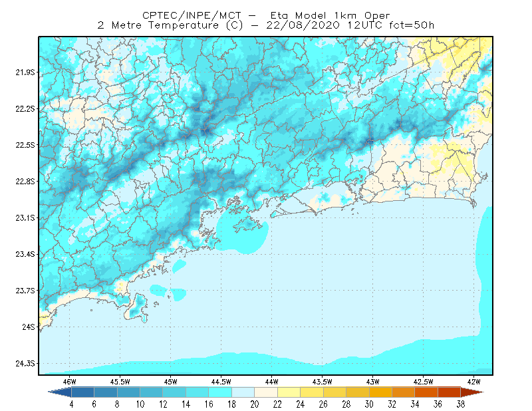Click the large island off the southwest coast
This screenshot has width=532, height=411.
(x=137, y=308)
